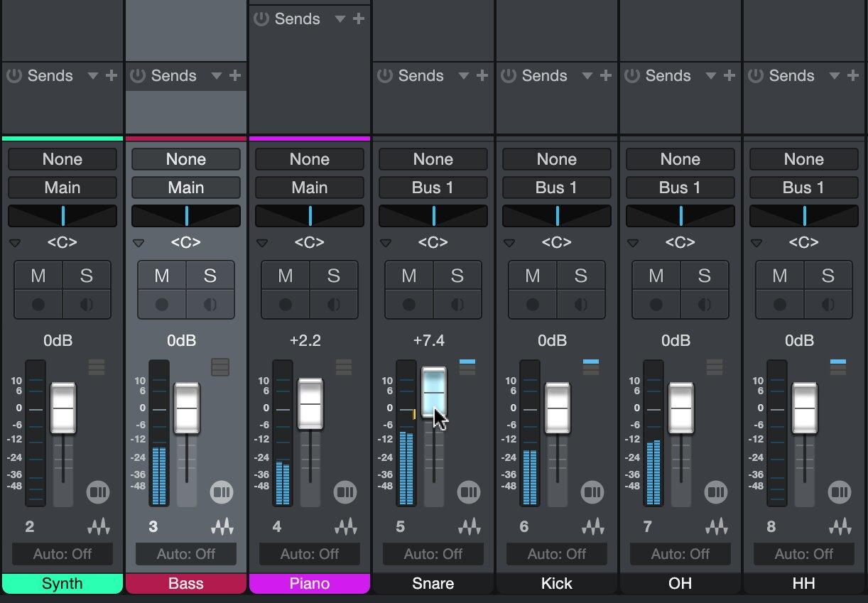
Task: Open Sends dropdown arrow on Piano channel
Action: click(x=340, y=19)
